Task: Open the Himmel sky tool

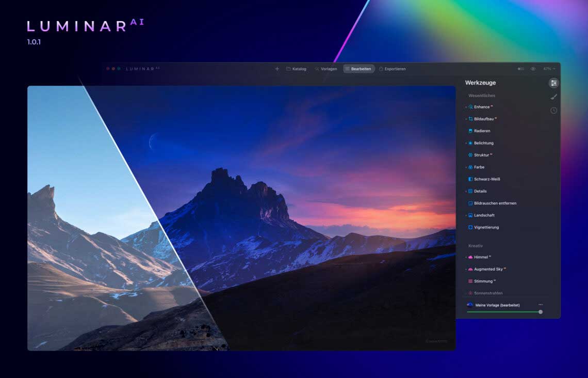Action: pos(479,257)
